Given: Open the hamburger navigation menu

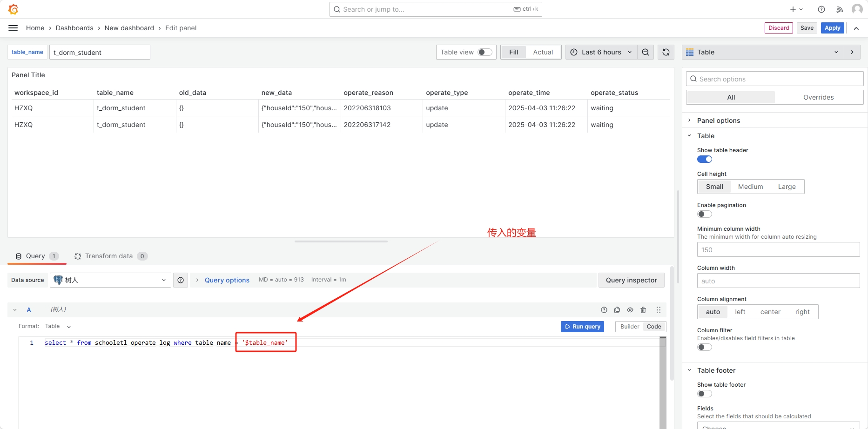Looking at the screenshot, I should pos(13,28).
